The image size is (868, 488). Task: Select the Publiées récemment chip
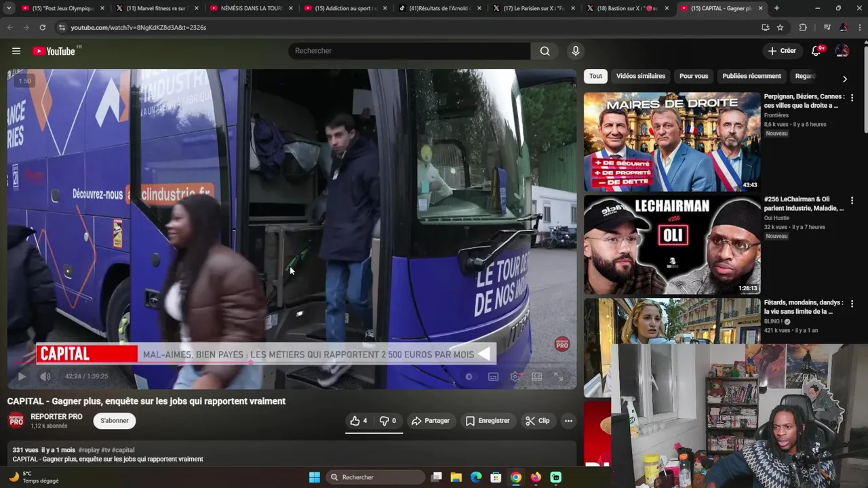pyautogui.click(x=751, y=76)
